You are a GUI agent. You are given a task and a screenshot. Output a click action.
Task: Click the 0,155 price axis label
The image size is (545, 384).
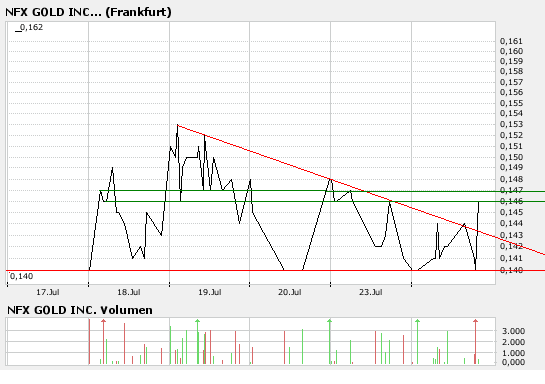[x=511, y=103]
